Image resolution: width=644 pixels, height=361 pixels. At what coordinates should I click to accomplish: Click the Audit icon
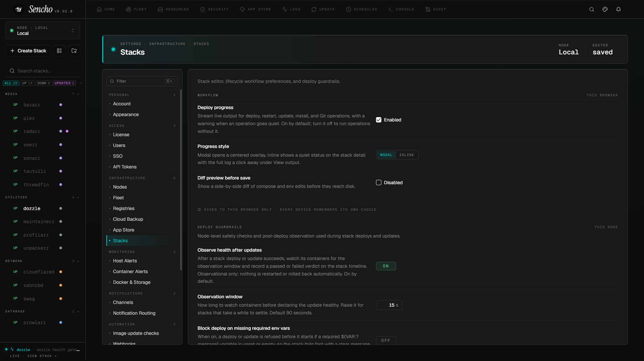(x=428, y=9)
